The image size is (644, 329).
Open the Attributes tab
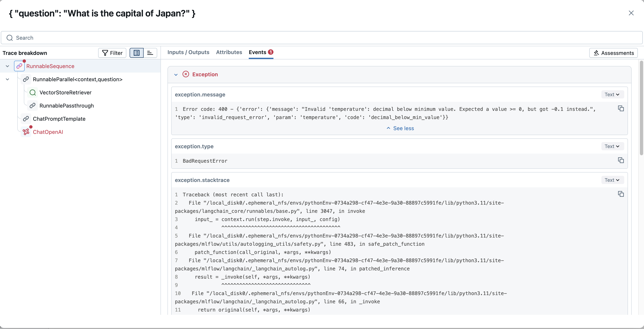pyautogui.click(x=229, y=52)
